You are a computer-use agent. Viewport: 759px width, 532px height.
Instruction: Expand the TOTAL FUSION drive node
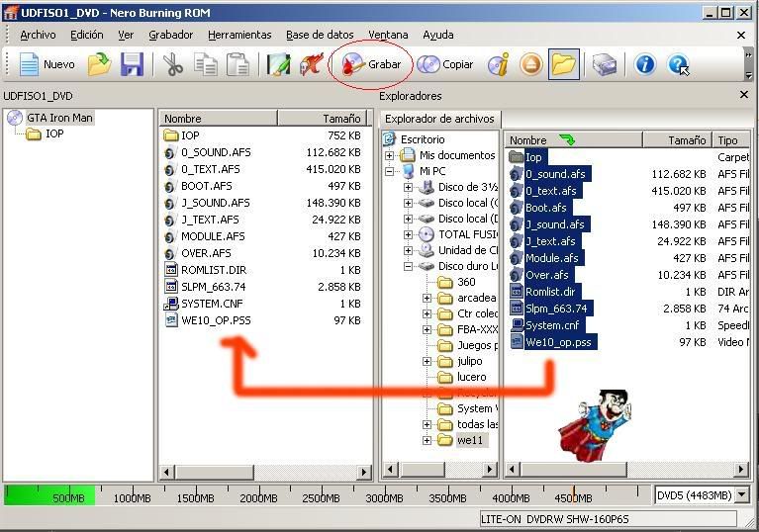pos(408,234)
